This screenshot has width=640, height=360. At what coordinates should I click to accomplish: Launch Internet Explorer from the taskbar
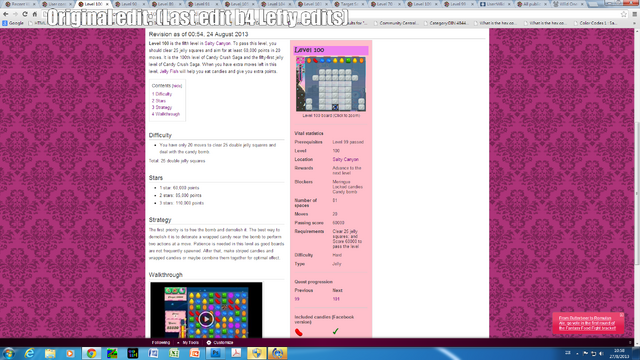coord(29,353)
